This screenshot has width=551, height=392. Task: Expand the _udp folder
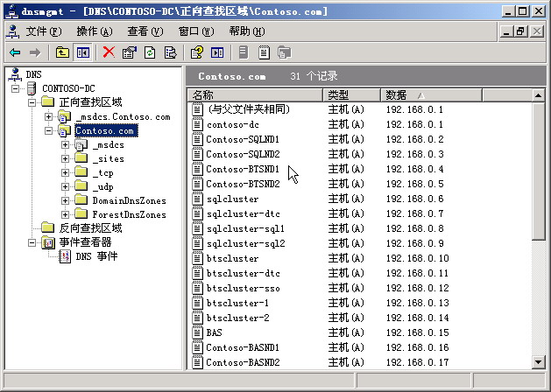[65, 186]
